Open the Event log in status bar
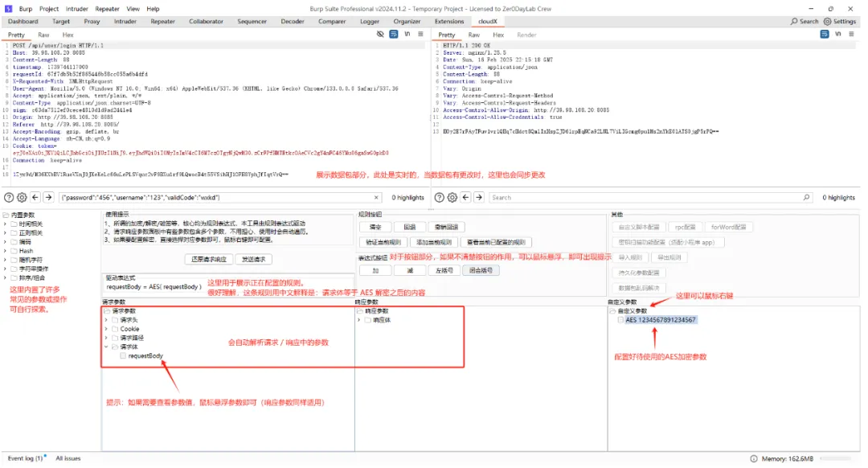Viewport: 868px width, 468px height. click(x=26, y=458)
